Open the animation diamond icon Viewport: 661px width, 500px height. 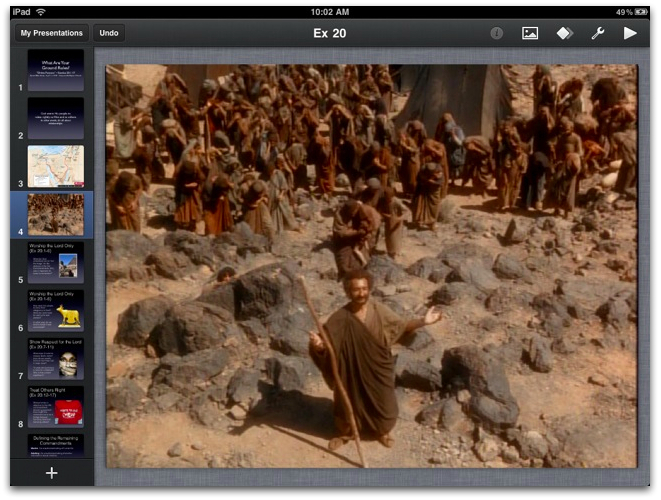[x=564, y=33]
